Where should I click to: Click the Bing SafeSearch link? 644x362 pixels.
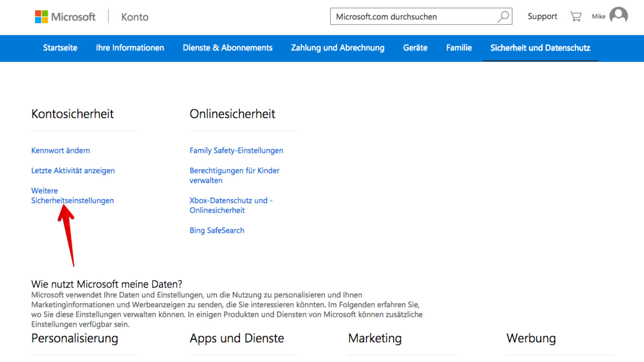(217, 230)
